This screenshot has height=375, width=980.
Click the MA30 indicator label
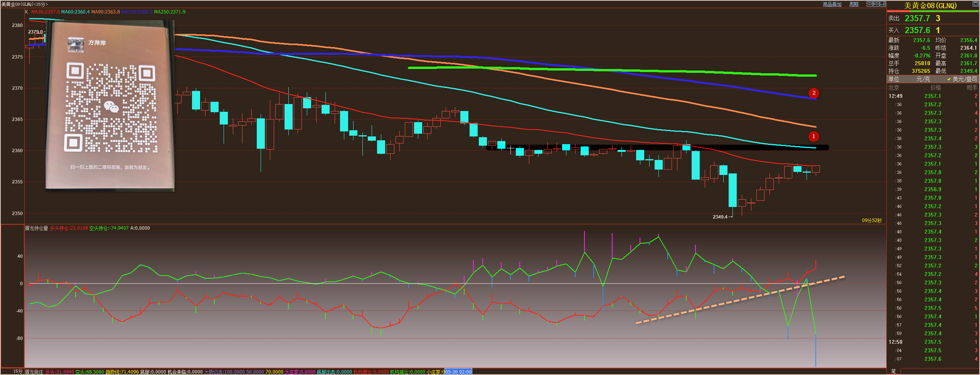45,12
